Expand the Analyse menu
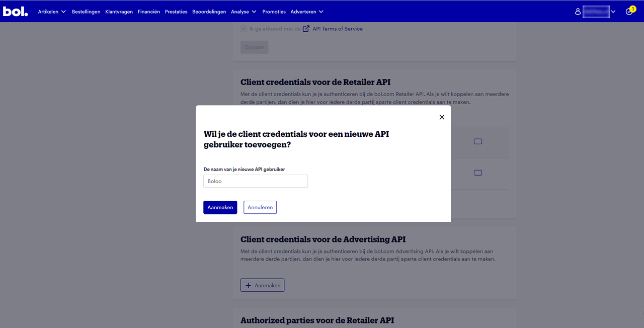 pos(244,12)
